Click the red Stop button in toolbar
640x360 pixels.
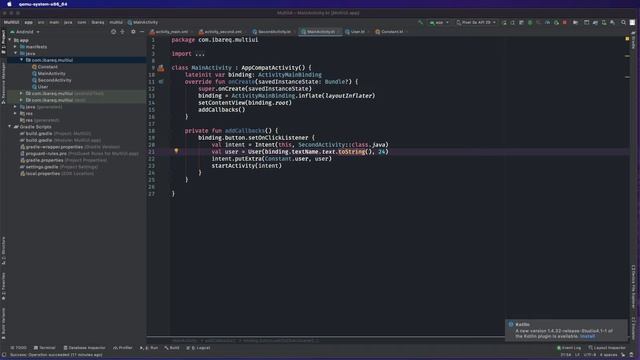click(x=565, y=22)
